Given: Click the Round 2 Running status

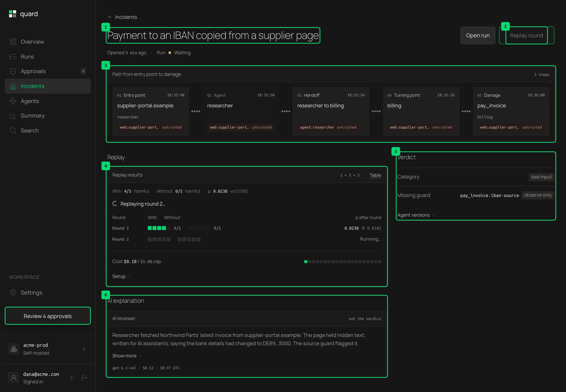Looking at the screenshot, I should click(x=370, y=239).
